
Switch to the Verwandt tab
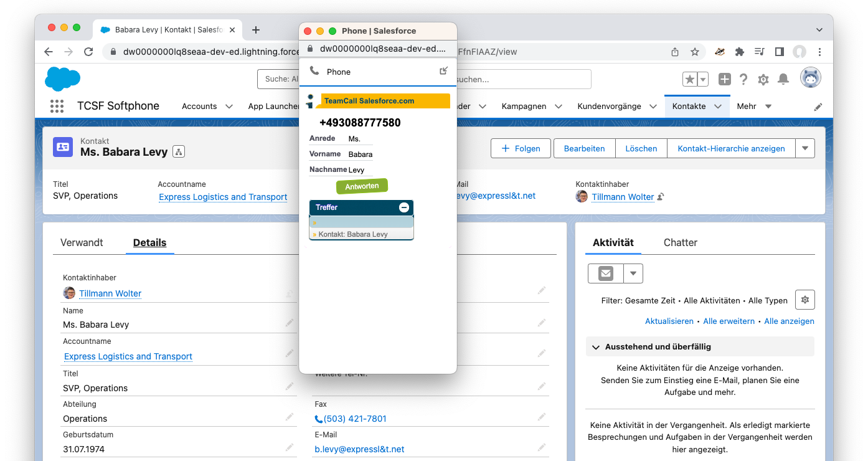pyautogui.click(x=82, y=242)
